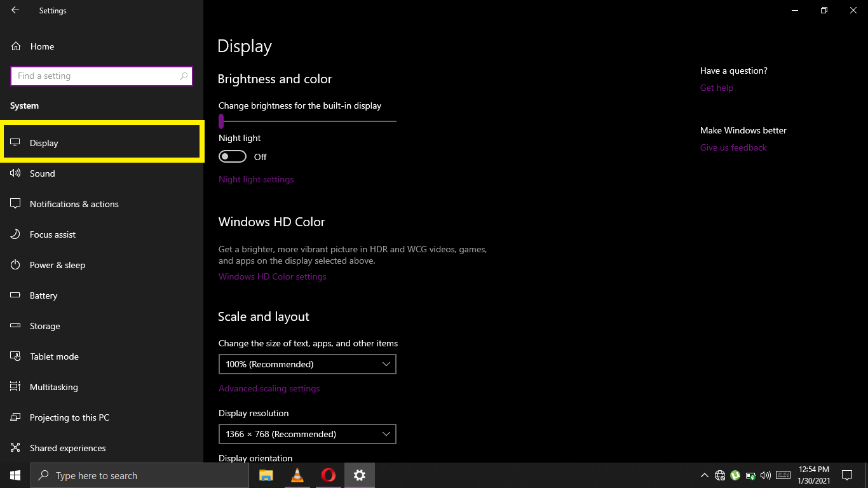Open the uTorrent tray icon

(735, 475)
